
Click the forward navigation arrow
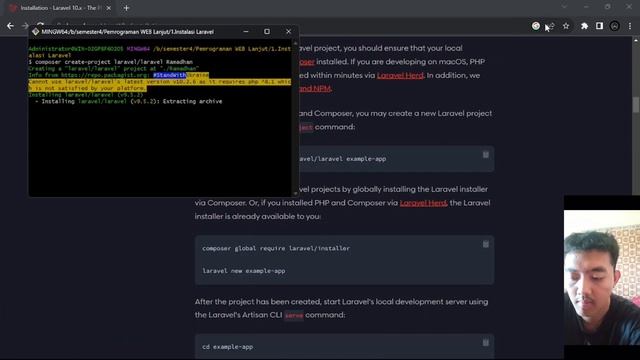tap(25, 26)
